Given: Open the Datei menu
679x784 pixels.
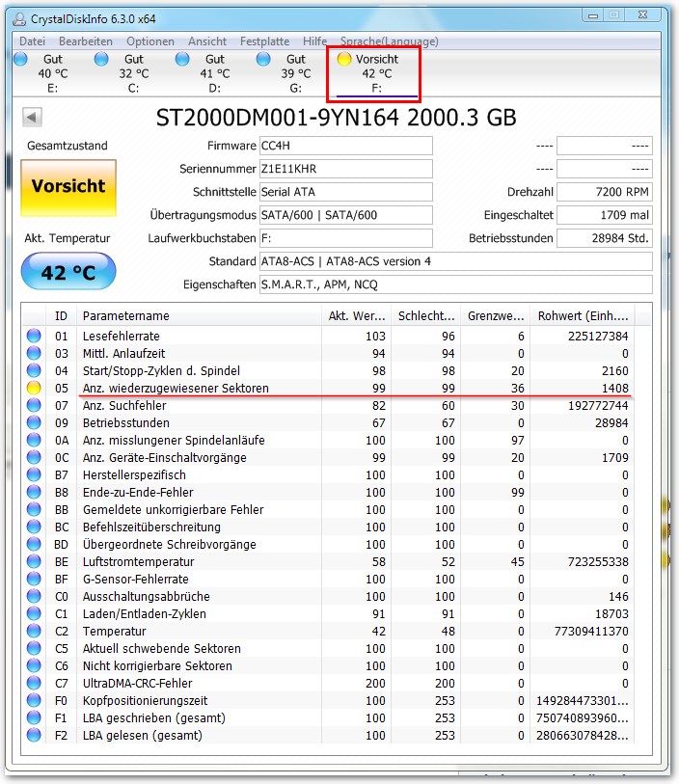Looking at the screenshot, I should point(32,41).
